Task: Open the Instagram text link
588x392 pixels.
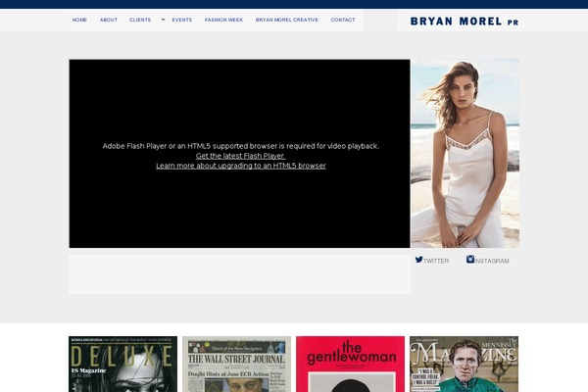Action: 492,261
